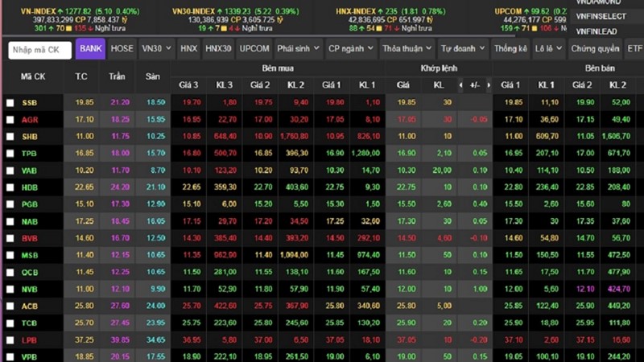The height and width of the screenshot is (362, 644).
Task: Open the VN30 dropdown
Action: tap(156, 48)
